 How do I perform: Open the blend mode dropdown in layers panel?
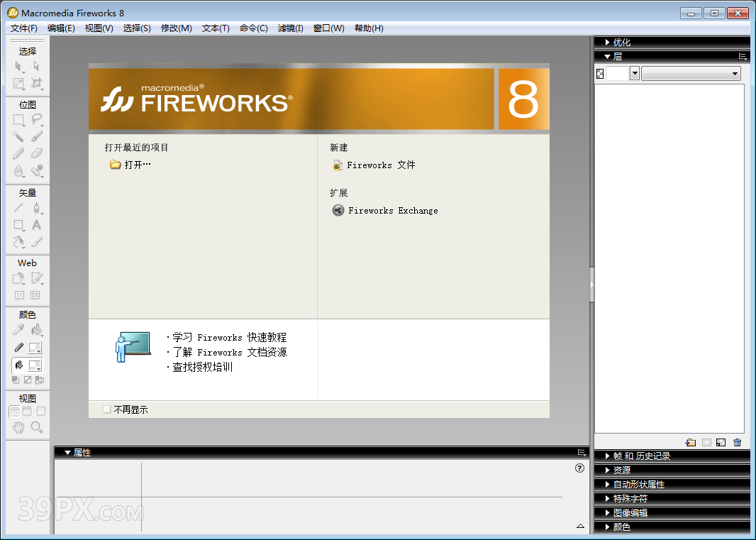point(691,73)
